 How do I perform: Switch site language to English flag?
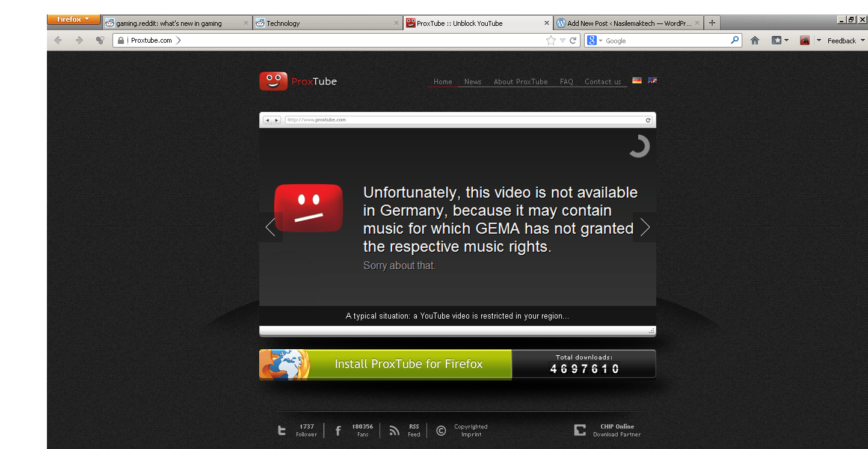[653, 81]
